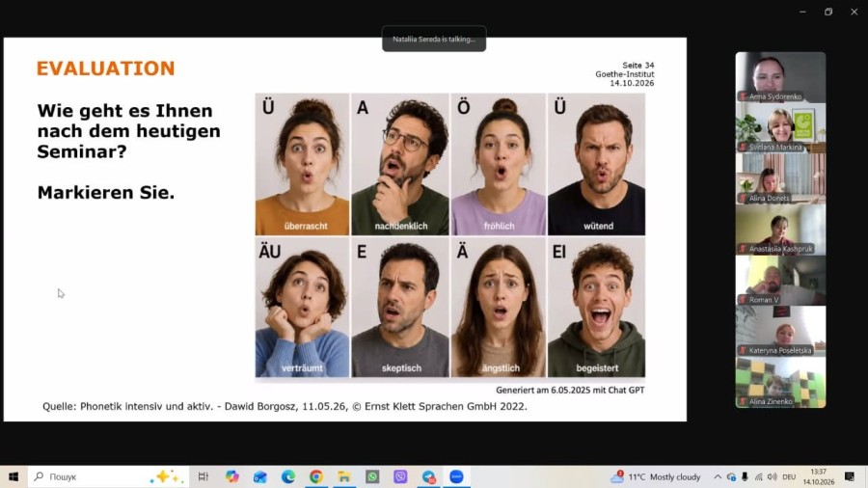
Task: Open the volume speaker tray icon
Action: point(773,476)
